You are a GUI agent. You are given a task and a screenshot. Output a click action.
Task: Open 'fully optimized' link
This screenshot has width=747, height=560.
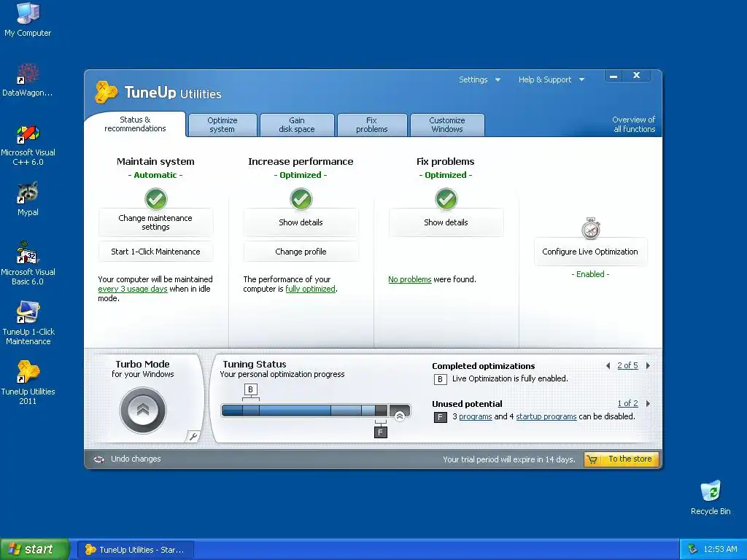pyautogui.click(x=310, y=289)
